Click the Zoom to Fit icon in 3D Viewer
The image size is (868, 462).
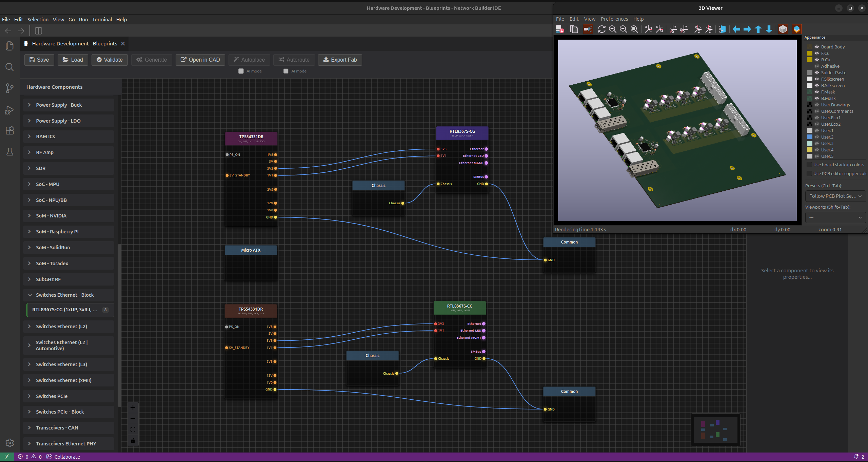(x=634, y=29)
